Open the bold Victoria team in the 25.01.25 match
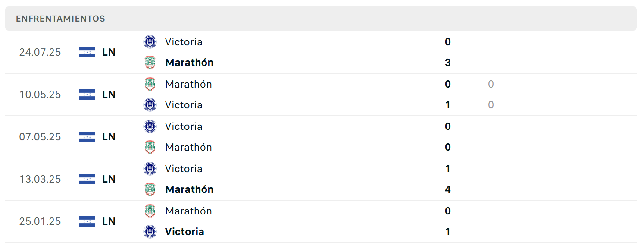 (184, 232)
